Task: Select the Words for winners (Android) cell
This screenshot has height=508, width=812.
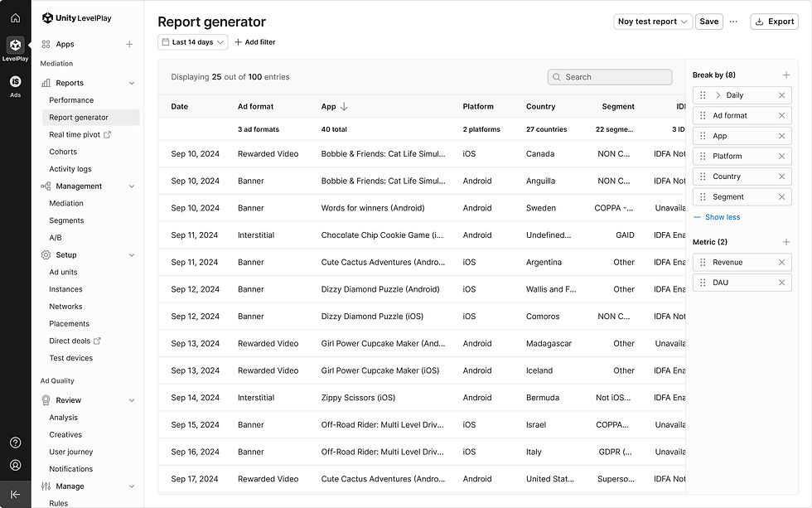Action: (x=373, y=208)
